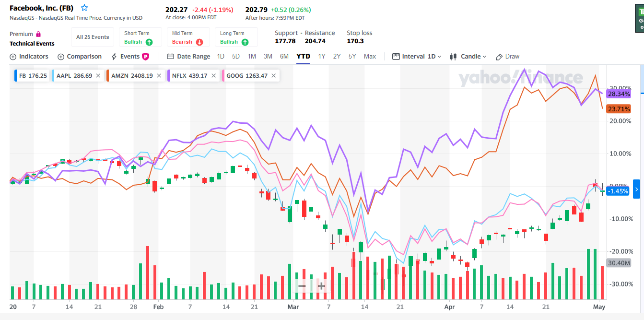644x320 pixels.
Task: Remove AAPL comparison with its X
Action: (x=98, y=76)
